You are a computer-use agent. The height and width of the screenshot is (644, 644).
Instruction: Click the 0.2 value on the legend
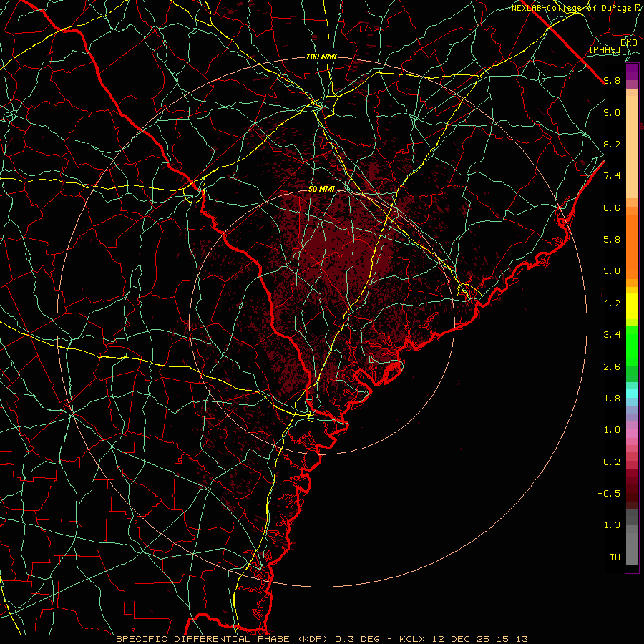coord(612,462)
